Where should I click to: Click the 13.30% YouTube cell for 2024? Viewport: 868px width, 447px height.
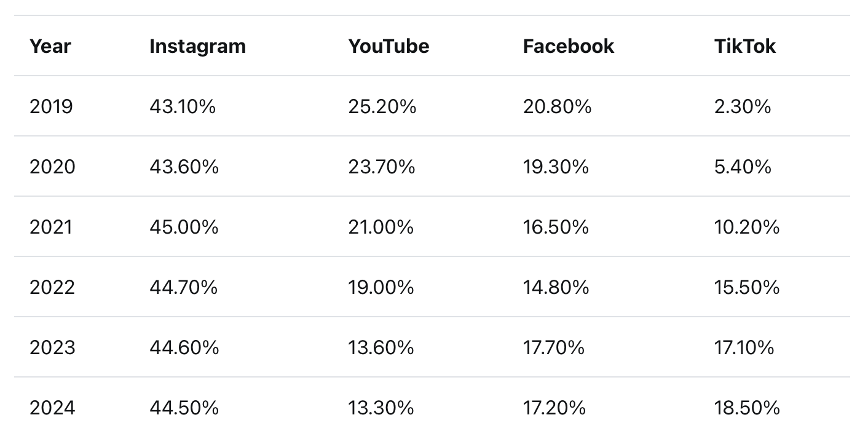tap(381, 408)
